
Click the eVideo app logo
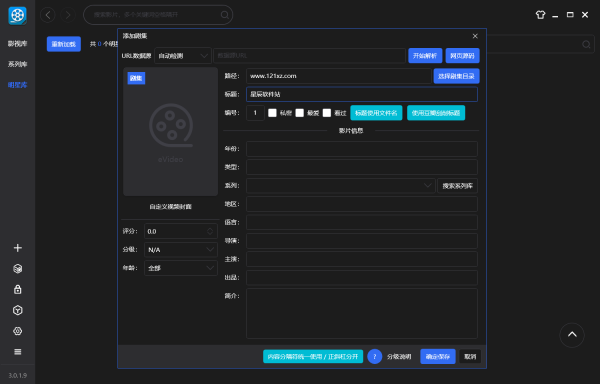click(x=18, y=15)
